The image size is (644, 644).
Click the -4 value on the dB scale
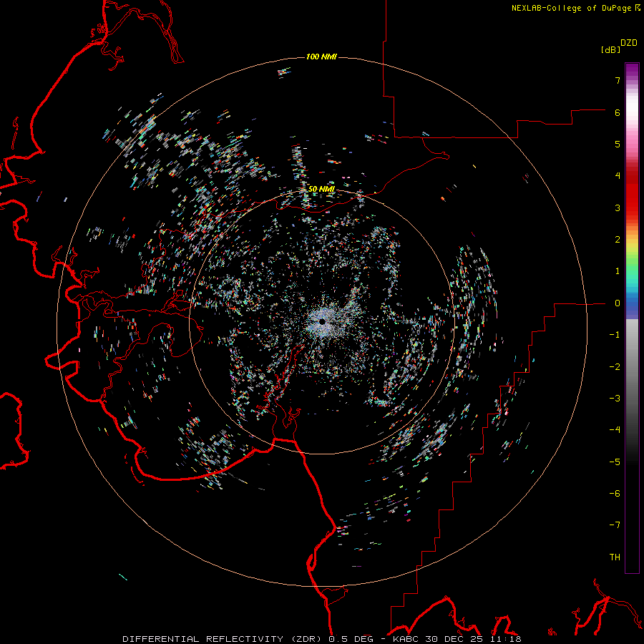(615, 430)
